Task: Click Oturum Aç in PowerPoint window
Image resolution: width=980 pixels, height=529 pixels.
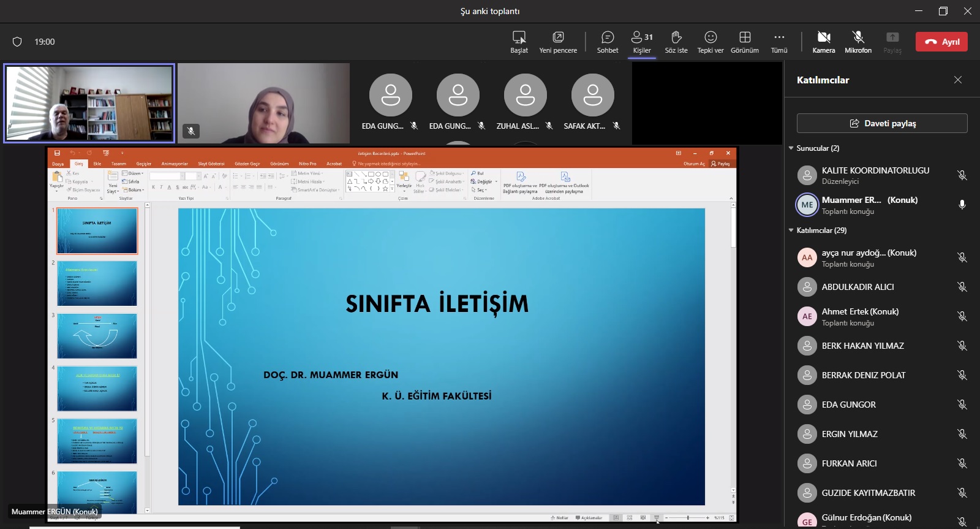Action: pyautogui.click(x=694, y=164)
